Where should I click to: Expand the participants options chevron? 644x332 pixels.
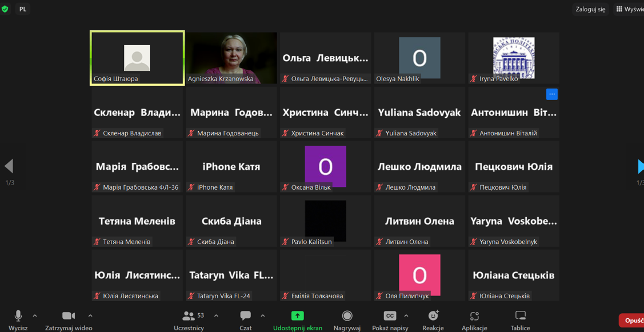[217, 315]
